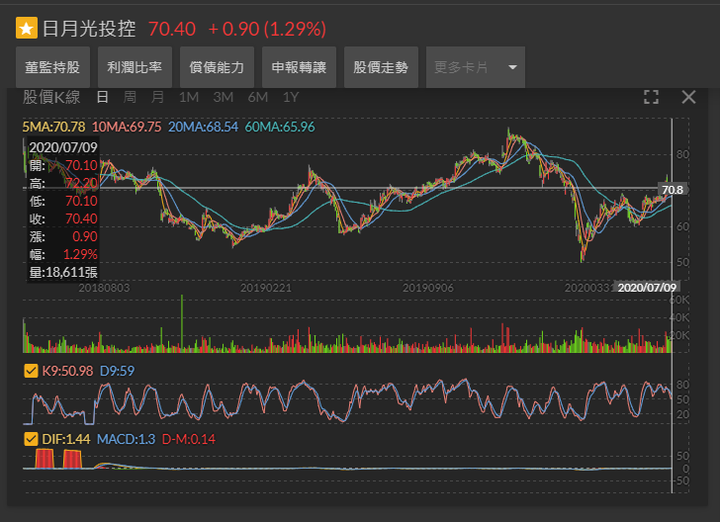Open the 利潤比率 card
The width and height of the screenshot is (720, 522).
click(x=135, y=67)
